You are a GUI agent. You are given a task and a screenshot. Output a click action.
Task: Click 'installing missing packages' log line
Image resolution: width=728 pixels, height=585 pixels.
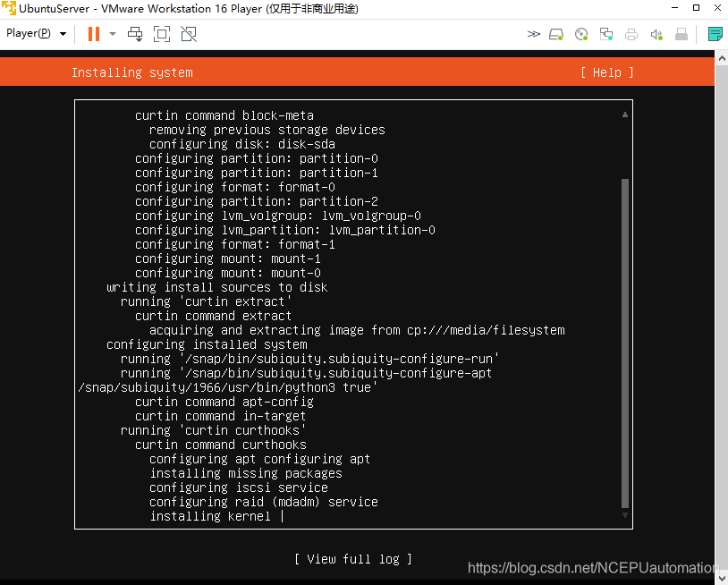[246, 473]
